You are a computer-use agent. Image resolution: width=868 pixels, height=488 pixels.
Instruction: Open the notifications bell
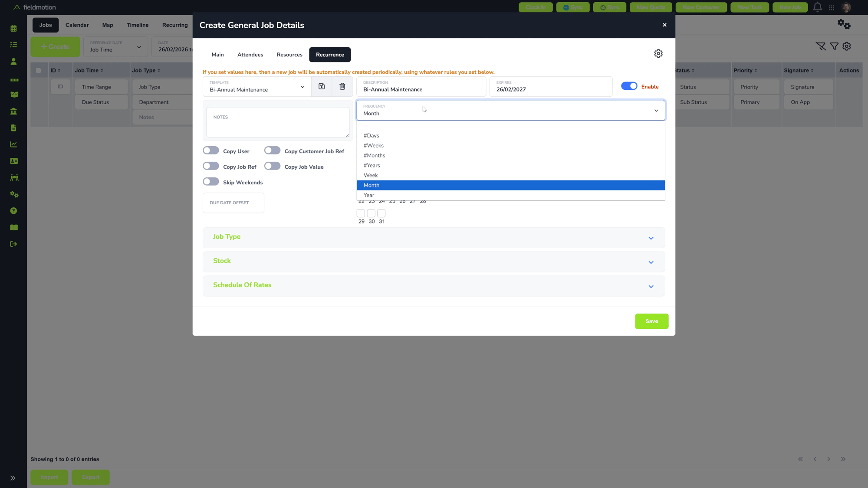(817, 7)
